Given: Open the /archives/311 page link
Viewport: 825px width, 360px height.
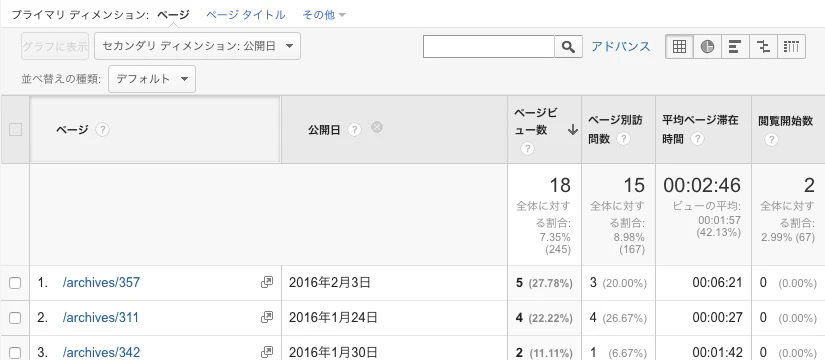Looking at the screenshot, I should click(x=100, y=317).
